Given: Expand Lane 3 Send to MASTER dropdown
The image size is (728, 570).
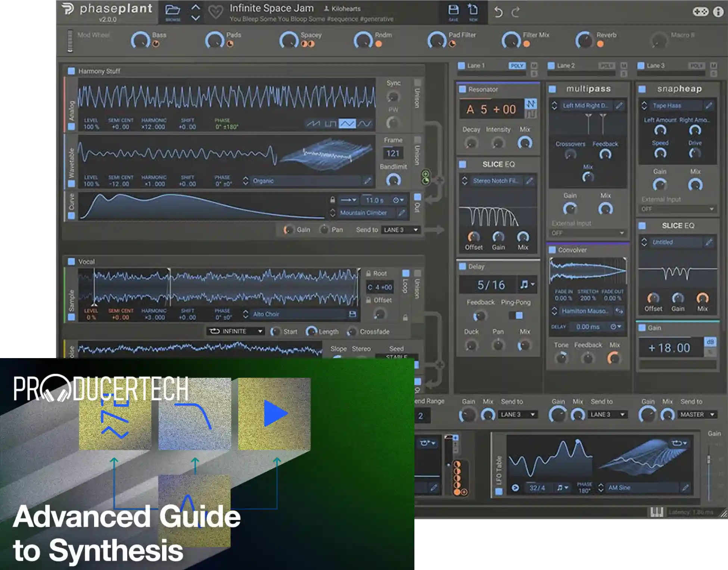Looking at the screenshot, I should click(x=697, y=414).
